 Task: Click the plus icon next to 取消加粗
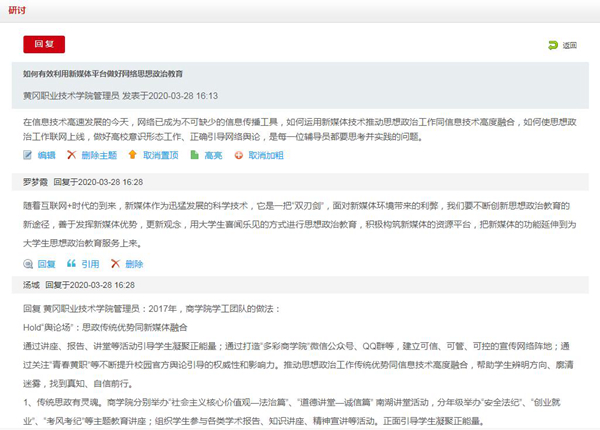tap(238, 155)
